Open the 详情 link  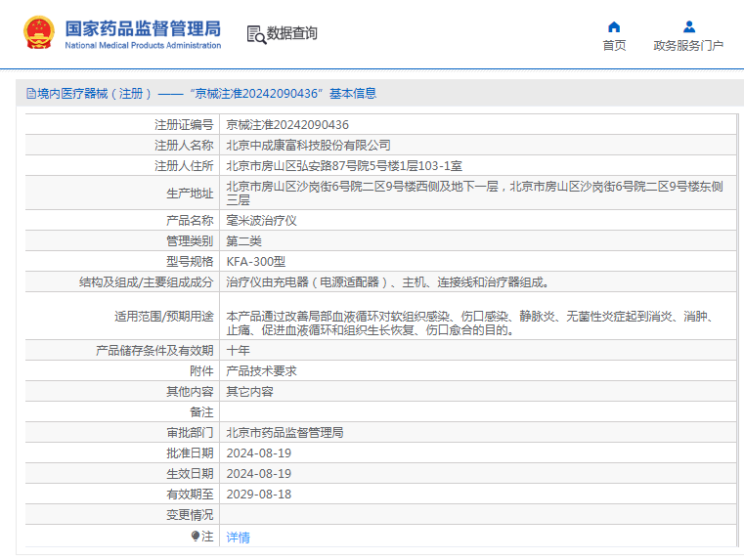(239, 538)
